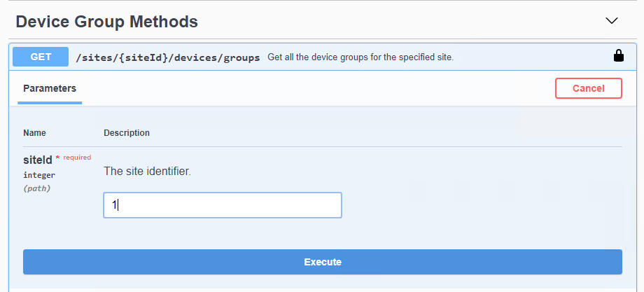The image size is (644, 292).
Task: Click the red asterisk beside siteId
Action: (x=57, y=158)
